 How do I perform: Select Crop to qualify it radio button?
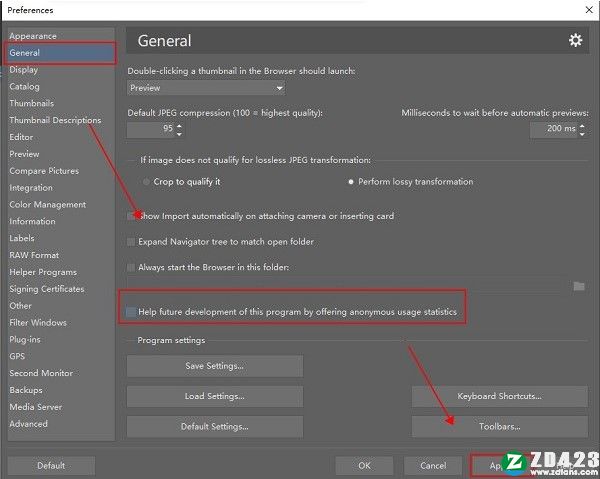(146, 182)
